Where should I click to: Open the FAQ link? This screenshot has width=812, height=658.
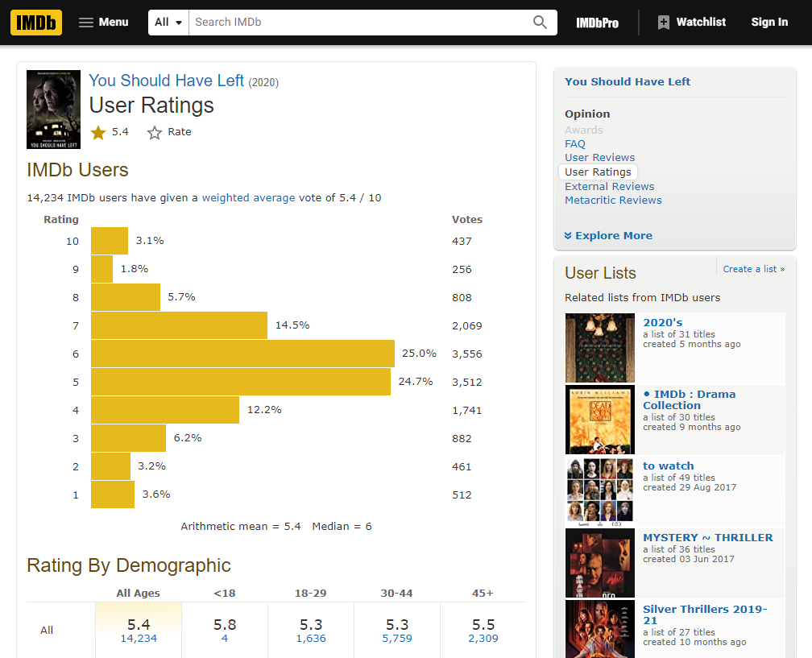click(575, 144)
